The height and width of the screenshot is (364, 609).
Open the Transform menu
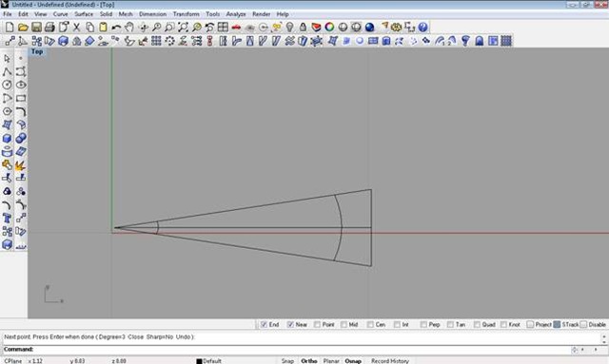click(187, 14)
